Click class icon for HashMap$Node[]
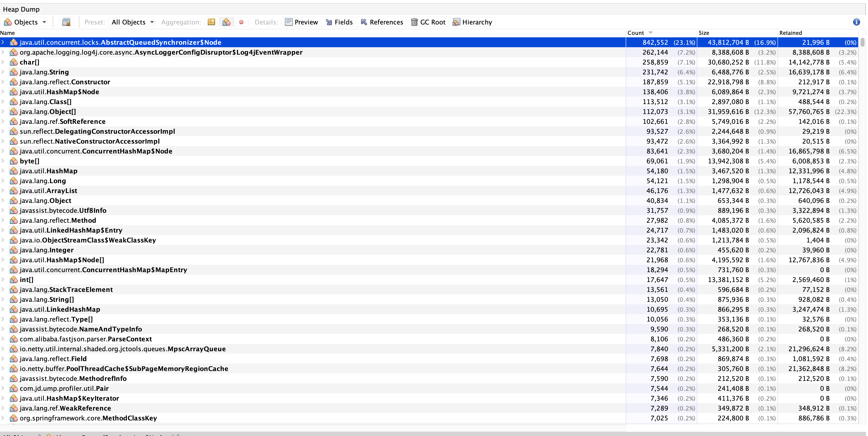This screenshot has width=868, height=436. (14, 260)
